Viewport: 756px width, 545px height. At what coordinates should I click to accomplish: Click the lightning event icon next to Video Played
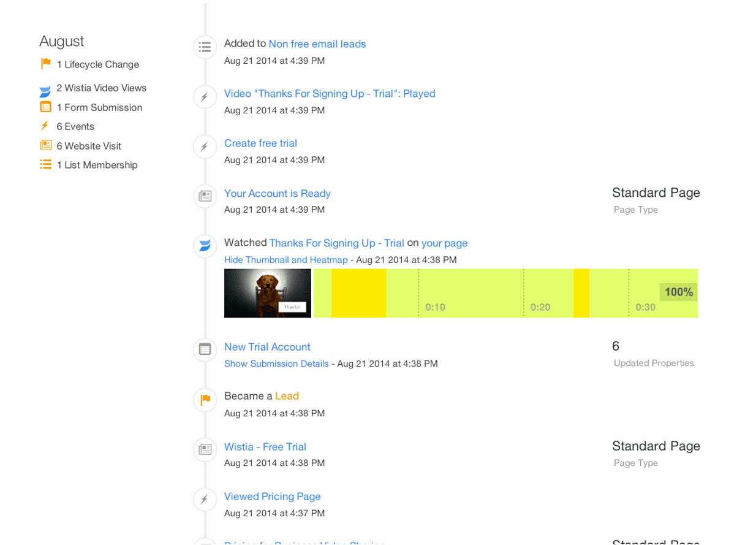[x=205, y=97]
